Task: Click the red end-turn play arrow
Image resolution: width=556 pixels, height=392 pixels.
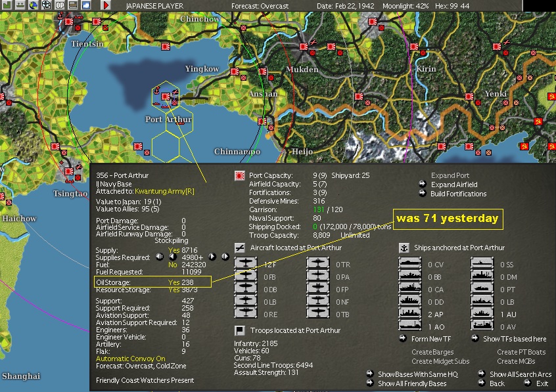Action: pos(106,5)
